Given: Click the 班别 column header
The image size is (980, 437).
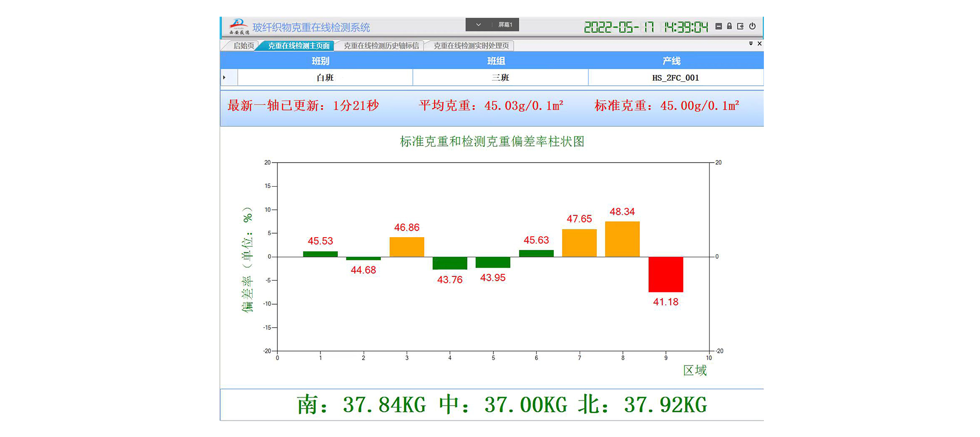Looking at the screenshot, I should [x=320, y=61].
